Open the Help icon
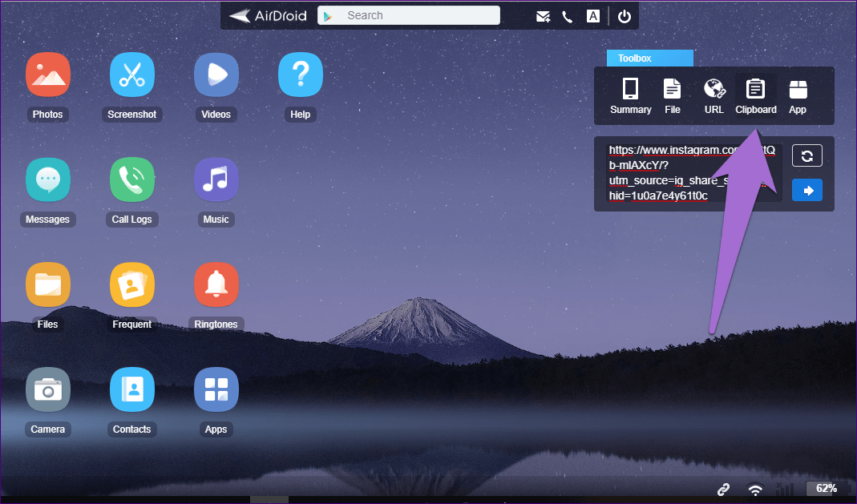 click(300, 75)
